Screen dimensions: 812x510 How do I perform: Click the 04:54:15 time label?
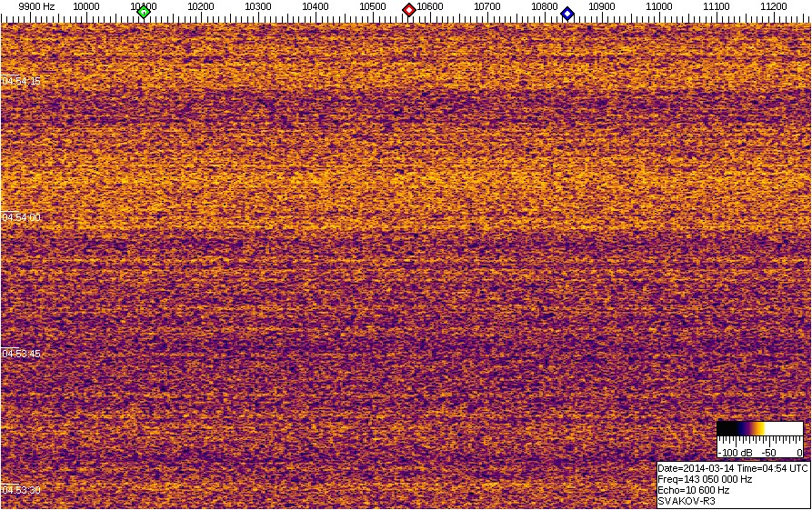21,81
